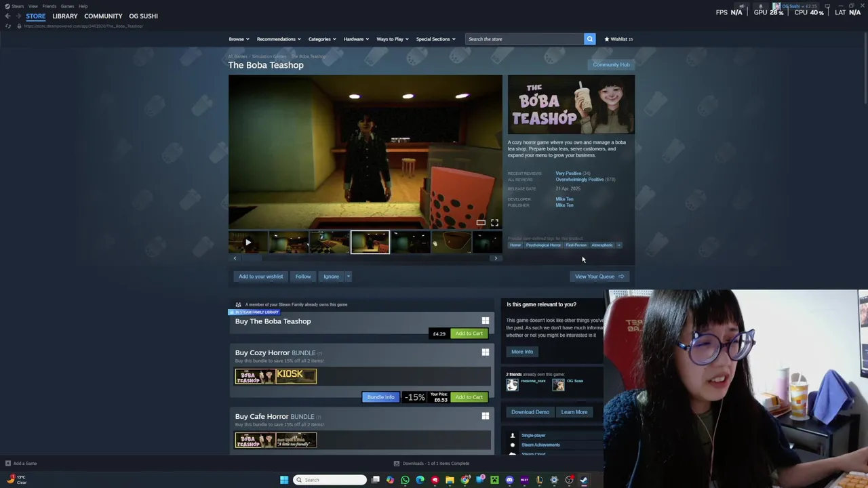868x488 pixels.
Task: Click the Windows taskbar Search box
Action: click(330, 480)
